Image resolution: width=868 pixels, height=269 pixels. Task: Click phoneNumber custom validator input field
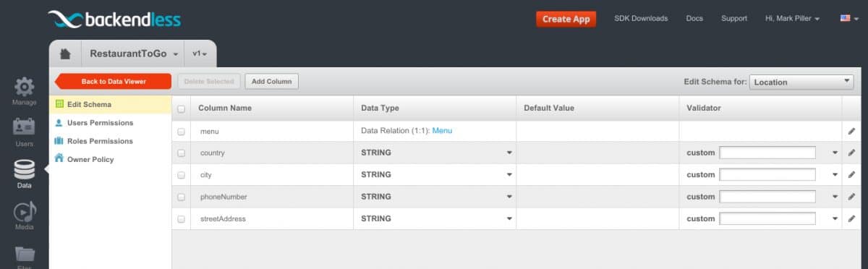[767, 197]
